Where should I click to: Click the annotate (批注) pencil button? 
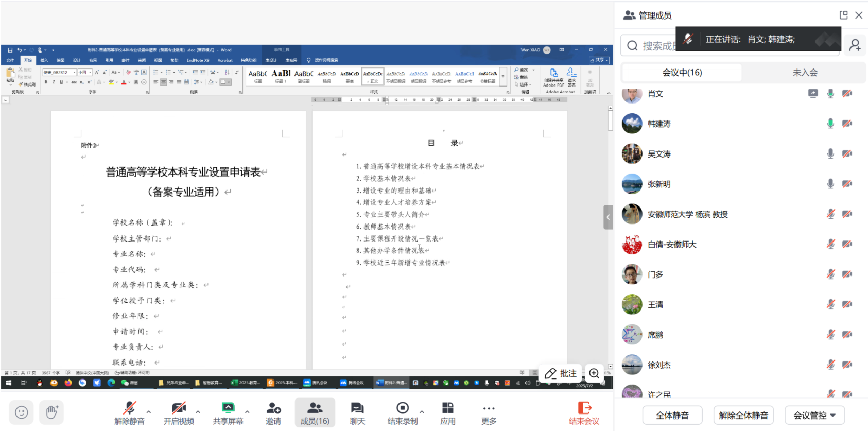point(561,373)
